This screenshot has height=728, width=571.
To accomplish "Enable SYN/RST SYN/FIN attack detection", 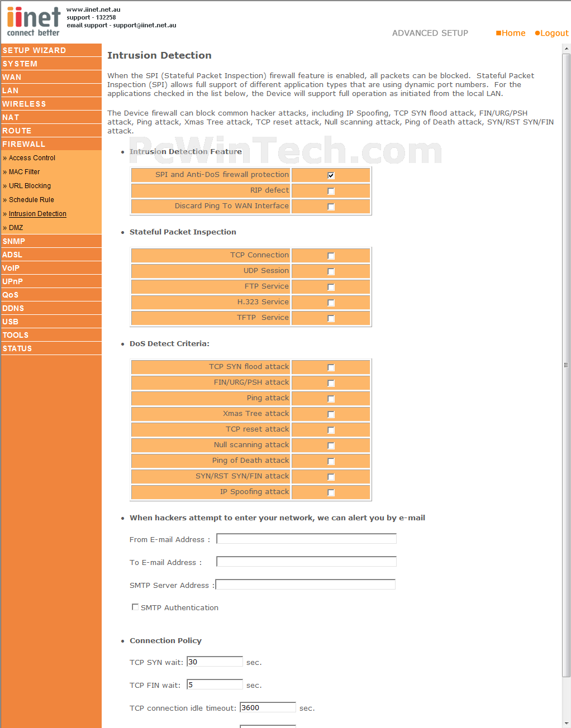I will [x=331, y=477].
